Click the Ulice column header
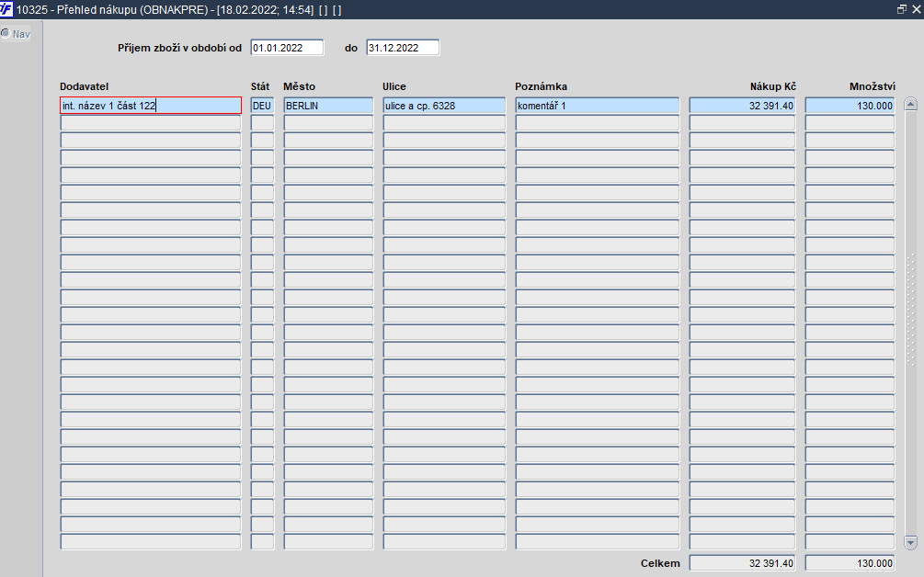 (394, 86)
